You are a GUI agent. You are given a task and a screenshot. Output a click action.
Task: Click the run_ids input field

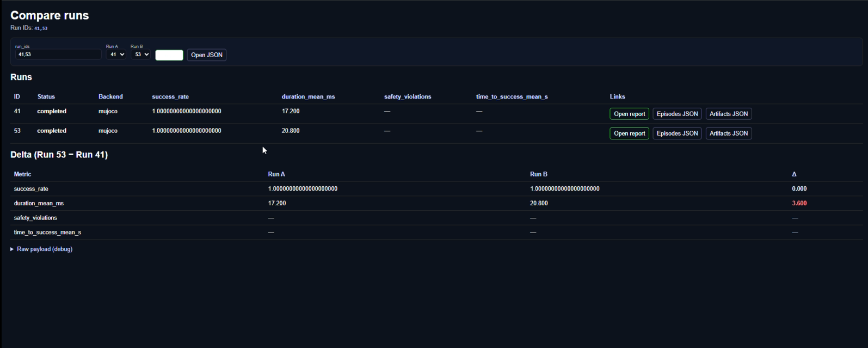[58, 54]
